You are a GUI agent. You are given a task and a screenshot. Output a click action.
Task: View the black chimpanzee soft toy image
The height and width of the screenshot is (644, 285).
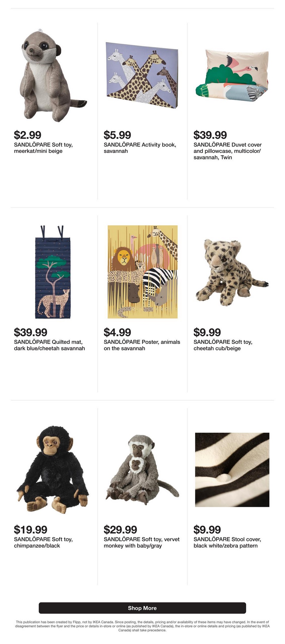point(52,469)
